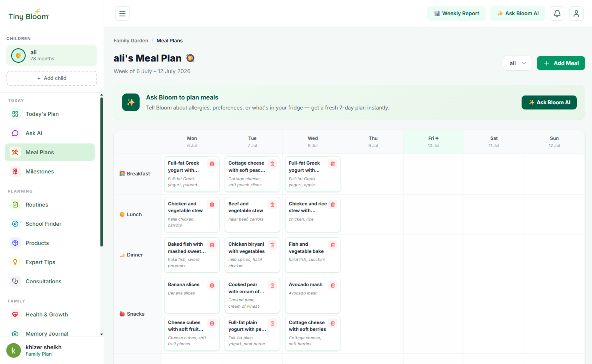Image resolution: width=592 pixels, height=364 pixels.
Task: Delete the Chicken and rice stew lunch
Action: point(333,205)
